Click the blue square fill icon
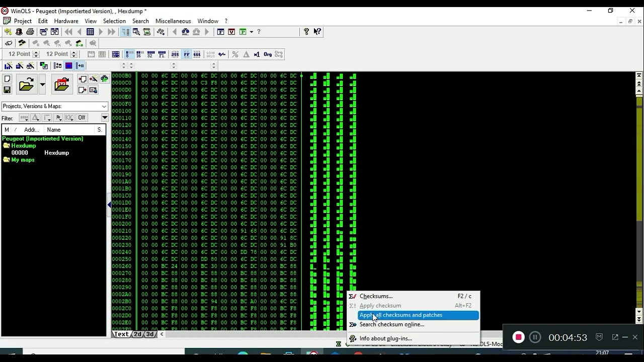Viewport: 644px width, 362px height. click(x=69, y=66)
